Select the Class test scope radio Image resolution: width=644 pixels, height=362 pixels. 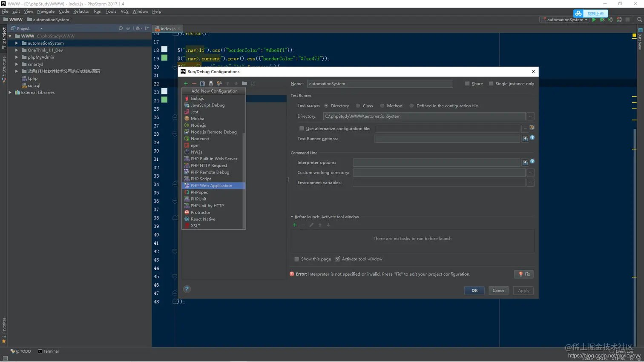pos(358,106)
